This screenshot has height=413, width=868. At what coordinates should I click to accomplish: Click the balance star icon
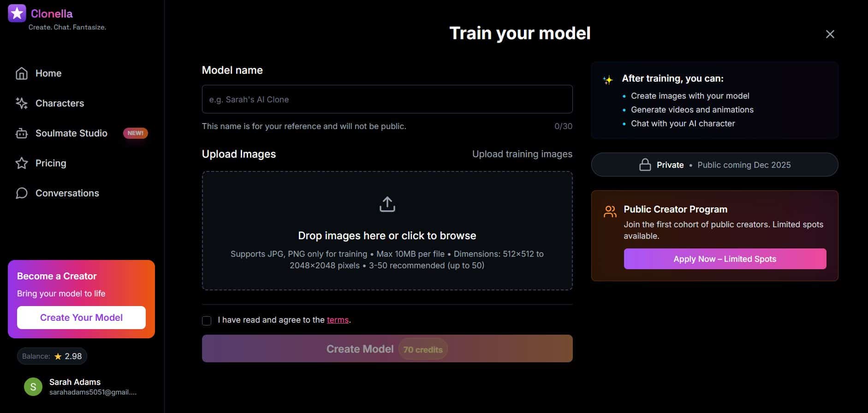58,356
